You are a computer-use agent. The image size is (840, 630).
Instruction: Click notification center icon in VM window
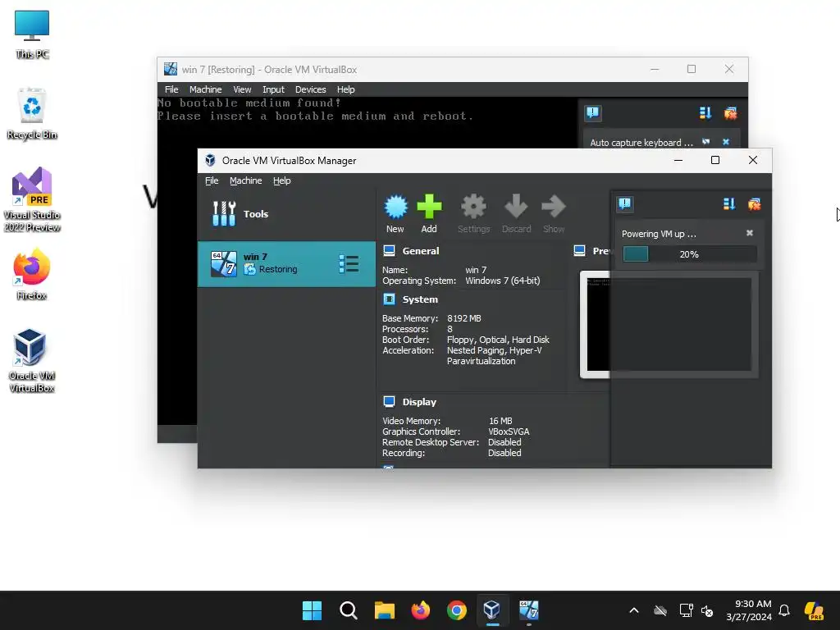[592, 112]
